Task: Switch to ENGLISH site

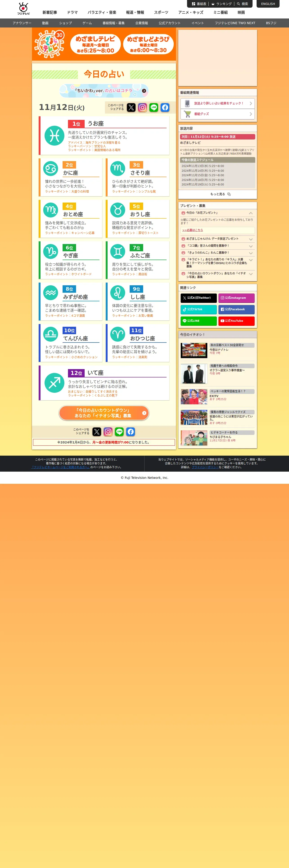Action: 268,4
